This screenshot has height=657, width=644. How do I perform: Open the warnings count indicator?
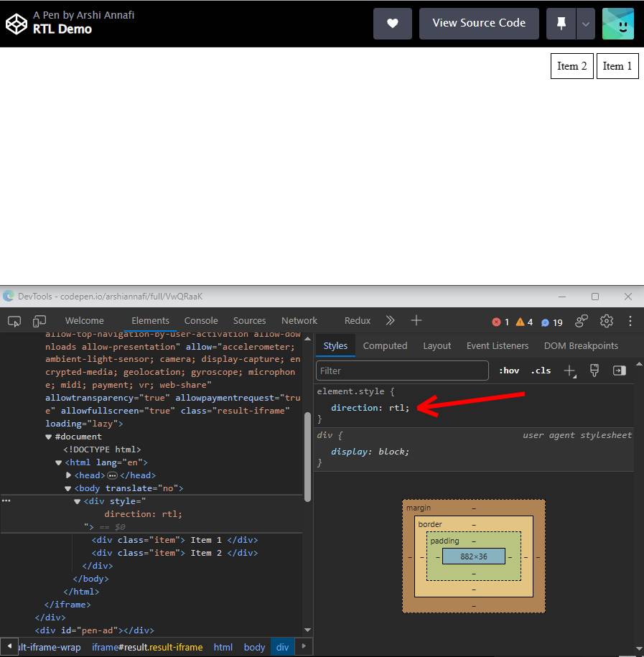[x=524, y=322]
